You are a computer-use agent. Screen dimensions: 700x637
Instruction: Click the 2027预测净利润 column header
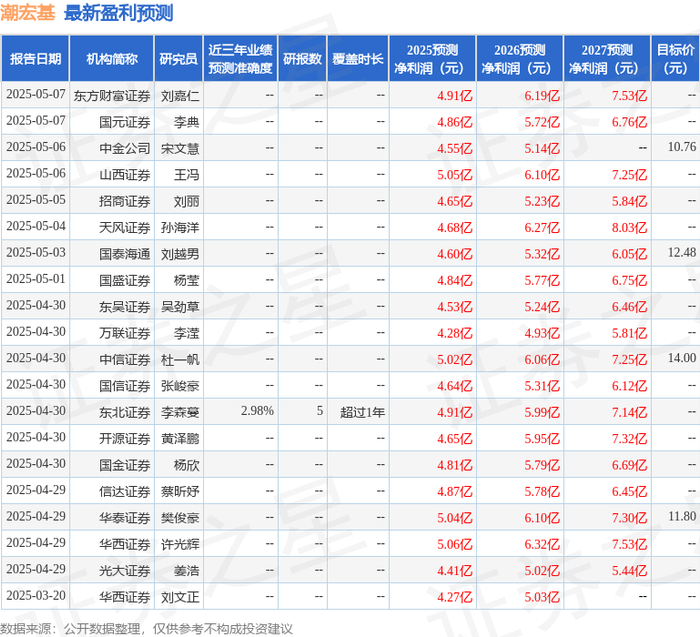click(x=607, y=59)
